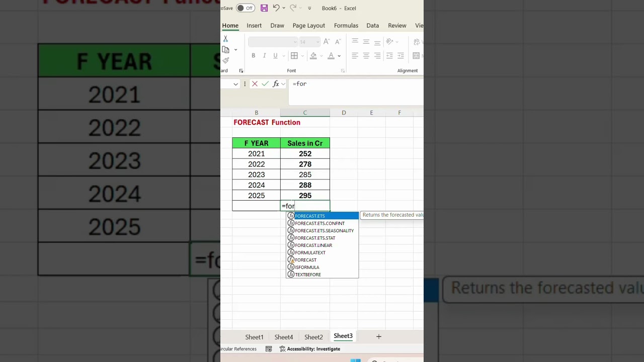Viewport: 644px width, 362px height.
Task: Open the font name combo box
Action: point(273,42)
